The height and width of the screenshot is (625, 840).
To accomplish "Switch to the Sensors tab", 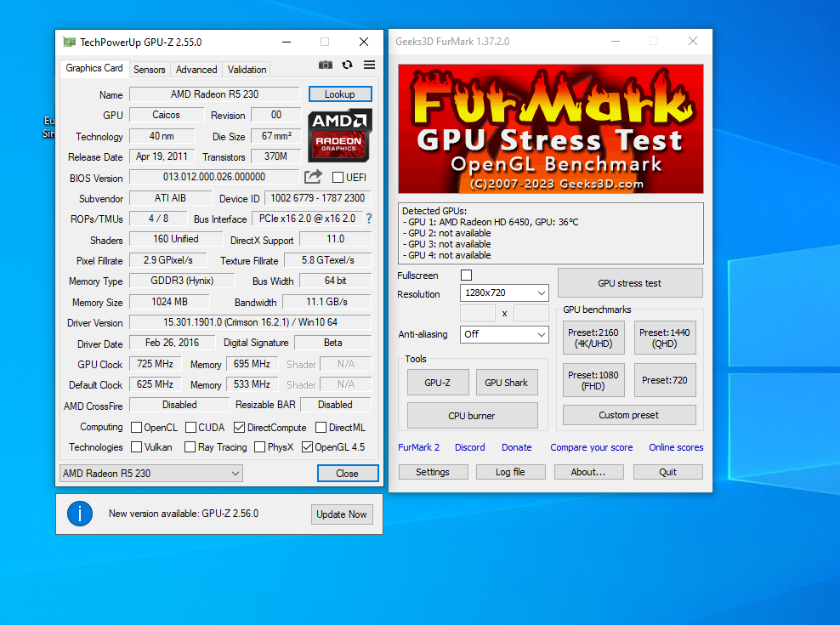I will (150, 70).
